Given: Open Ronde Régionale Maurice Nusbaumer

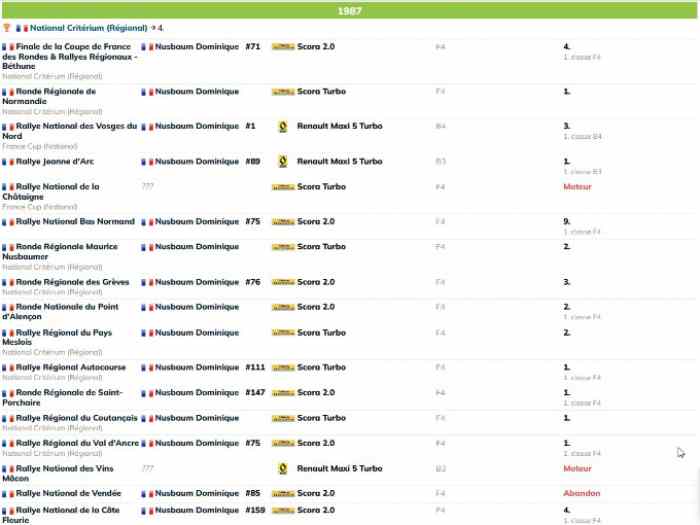Looking at the screenshot, I should coord(60,251).
